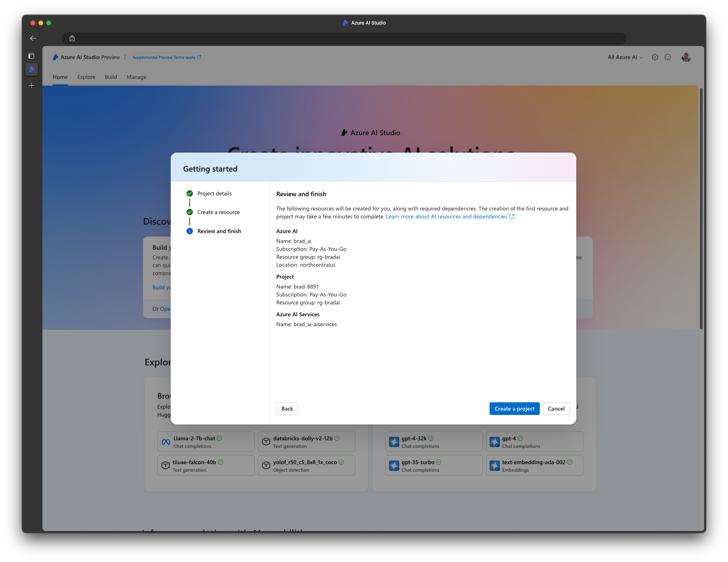Click the Back button in dialog

287,409
